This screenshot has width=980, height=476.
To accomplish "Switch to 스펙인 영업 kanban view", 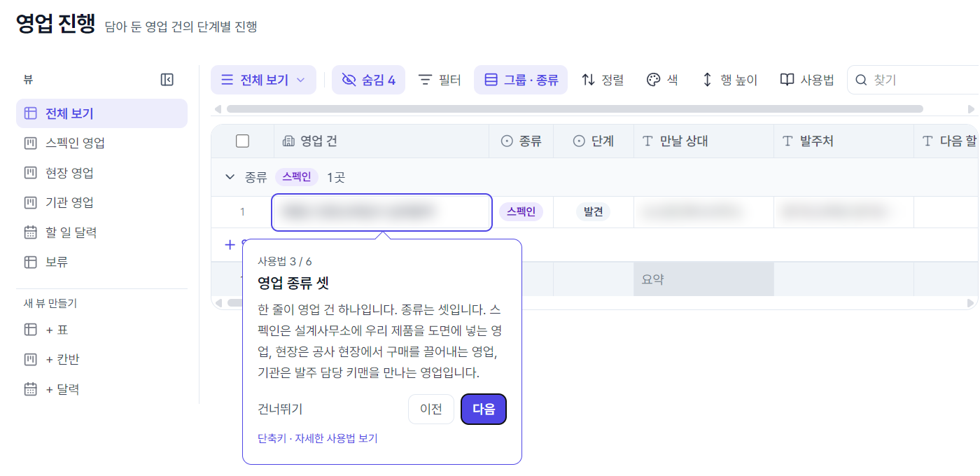I will click(101, 143).
